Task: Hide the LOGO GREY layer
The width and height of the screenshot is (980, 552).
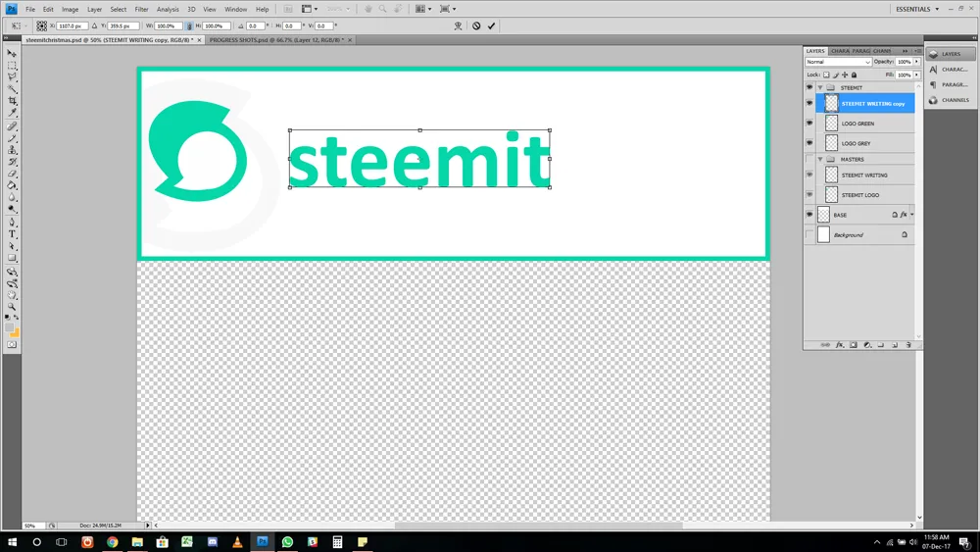Action: [x=809, y=143]
